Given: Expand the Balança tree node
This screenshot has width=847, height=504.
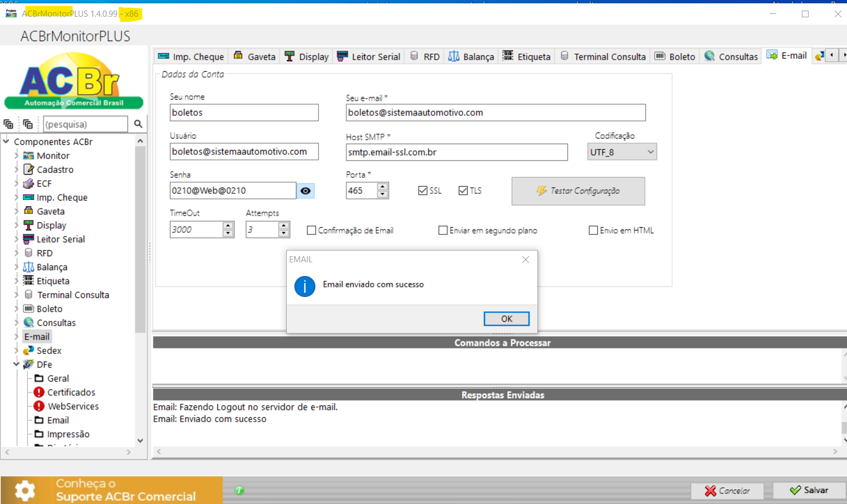Looking at the screenshot, I should 16,267.
